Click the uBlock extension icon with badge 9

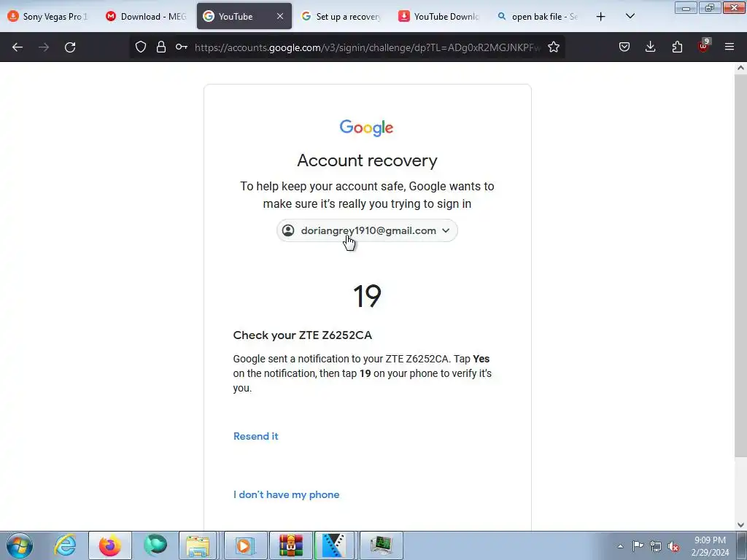pyautogui.click(x=704, y=46)
